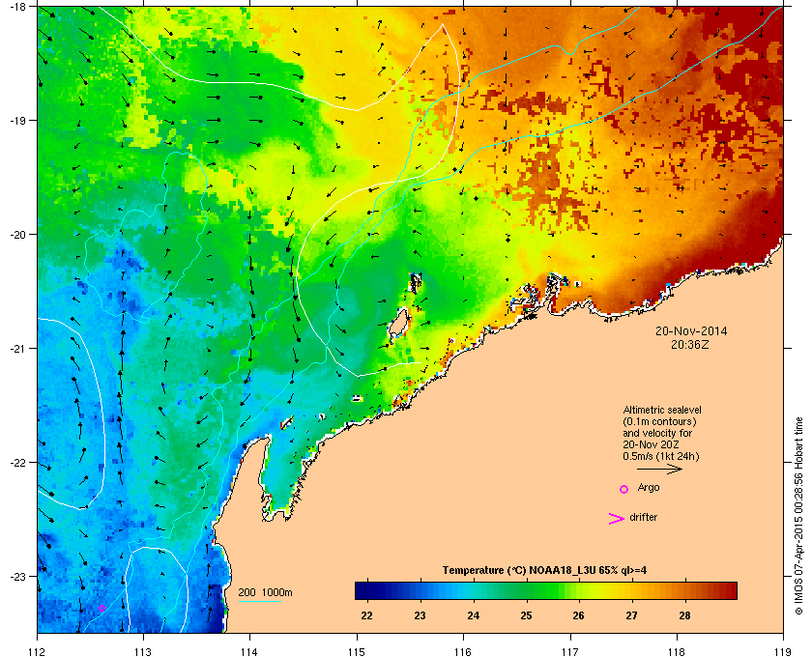The image size is (812, 657).
Task: Click the temperature color bar at 25 (green)
Action: tap(526, 590)
